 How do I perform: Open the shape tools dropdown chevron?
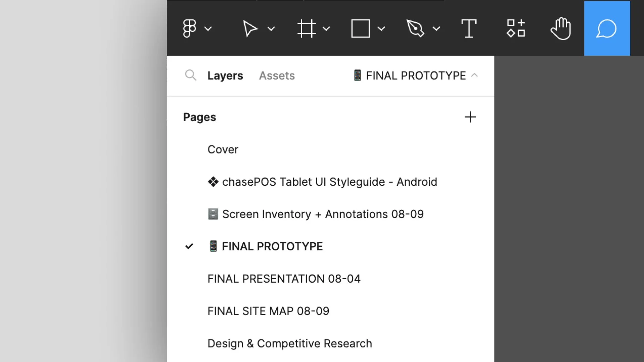pyautogui.click(x=381, y=28)
